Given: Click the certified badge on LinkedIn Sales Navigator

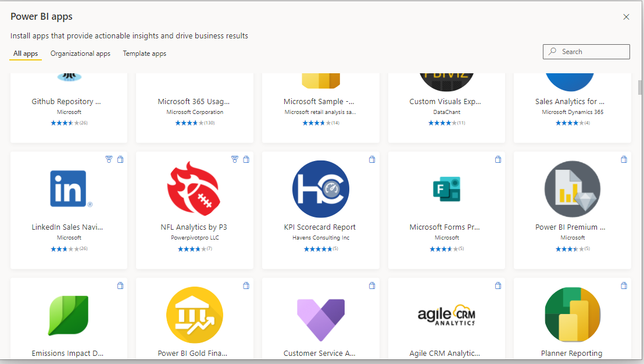Looking at the screenshot, I should (x=109, y=159).
